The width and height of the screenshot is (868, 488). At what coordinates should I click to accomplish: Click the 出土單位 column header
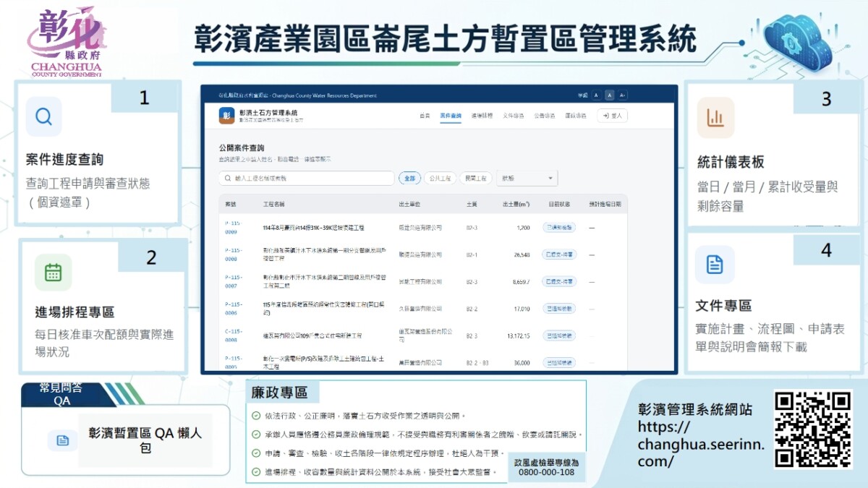[410, 205]
